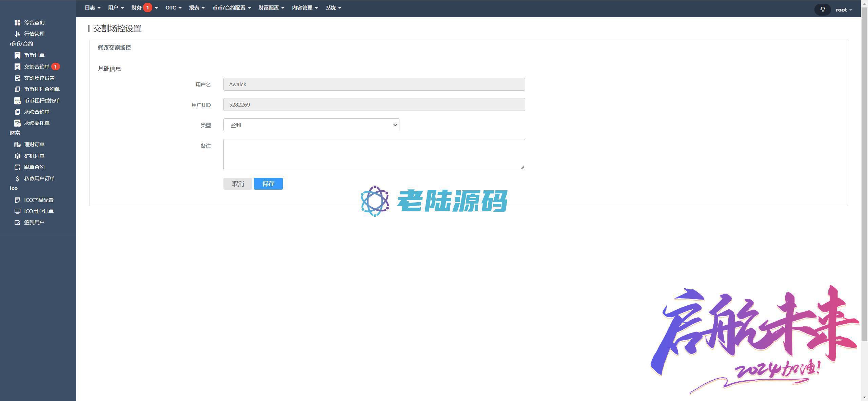The image size is (868, 401).
Task: Click the 币币杠杆委托单 calendar icon
Action: pyautogui.click(x=17, y=100)
